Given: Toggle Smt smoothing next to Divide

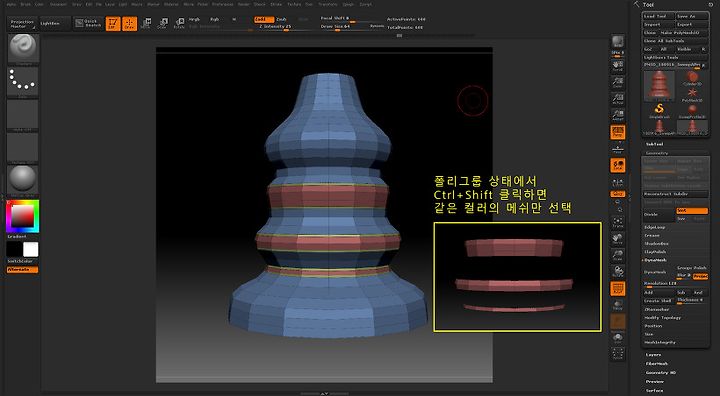Looking at the screenshot, I should [692, 210].
